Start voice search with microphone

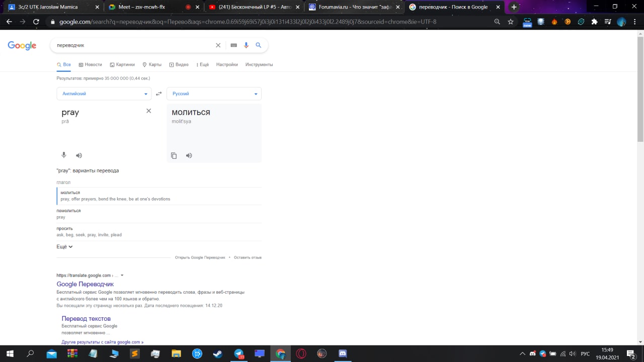[x=246, y=45]
